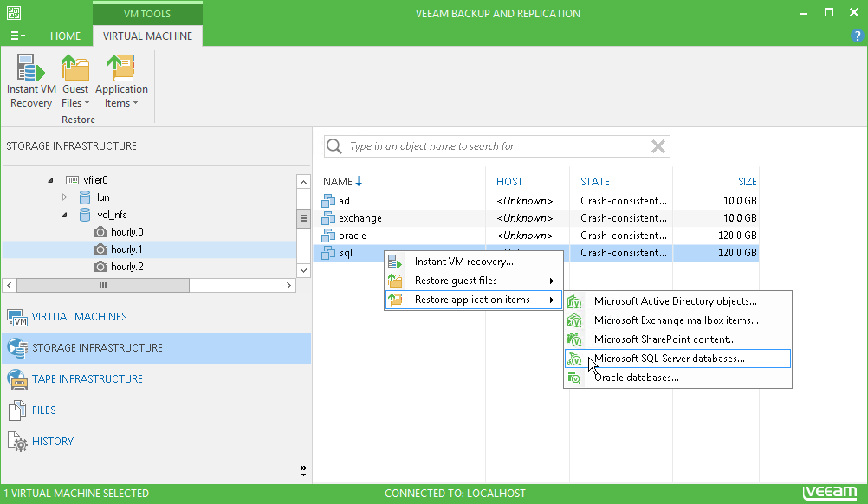Viewport: 868px width, 504px height.
Task: Collapse the vfiler0 tree node
Action: point(49,180)
